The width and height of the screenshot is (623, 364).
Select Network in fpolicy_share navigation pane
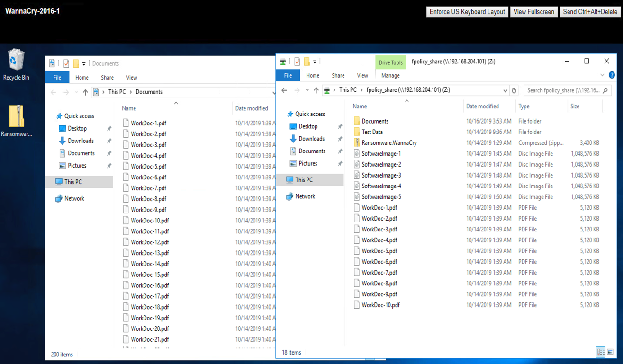point(305,196)
